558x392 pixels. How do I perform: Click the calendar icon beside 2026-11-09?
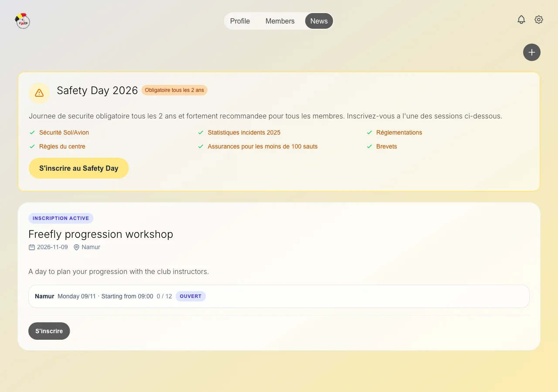[32, 247]
